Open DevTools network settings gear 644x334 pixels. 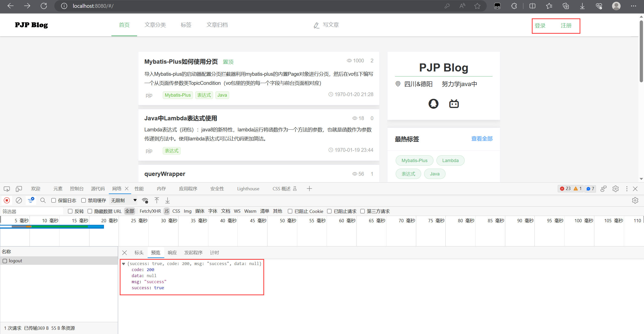click(635, 200)
